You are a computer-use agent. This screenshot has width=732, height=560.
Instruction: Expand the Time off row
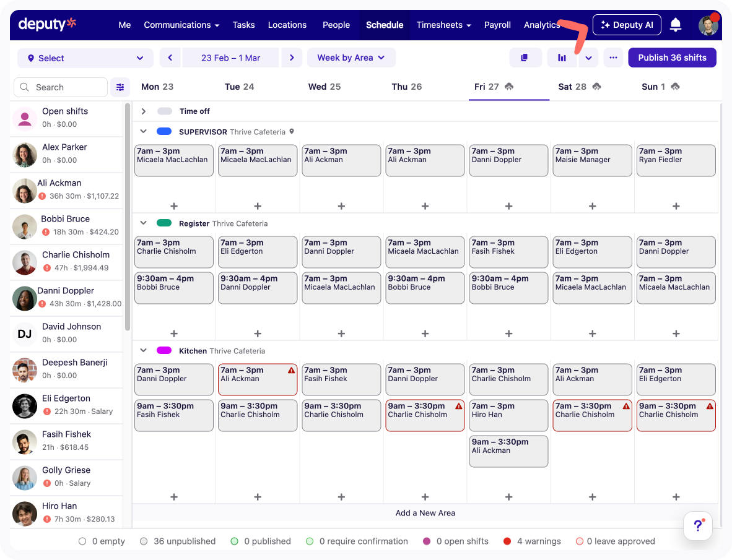pos(144,111)
